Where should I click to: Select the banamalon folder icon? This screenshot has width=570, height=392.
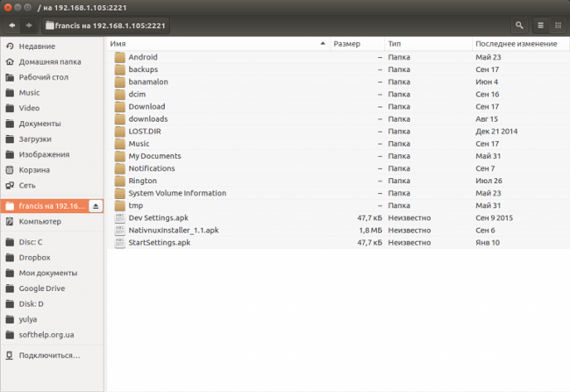[119, 82]
